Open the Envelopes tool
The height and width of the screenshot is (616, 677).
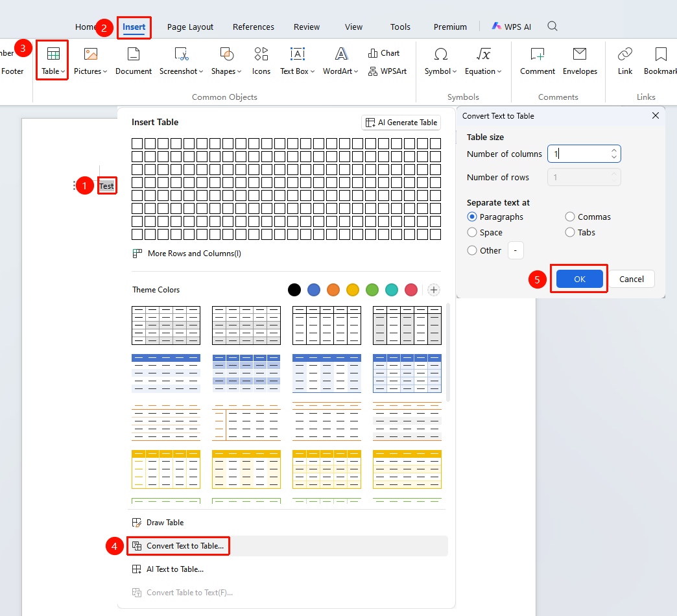580,61
